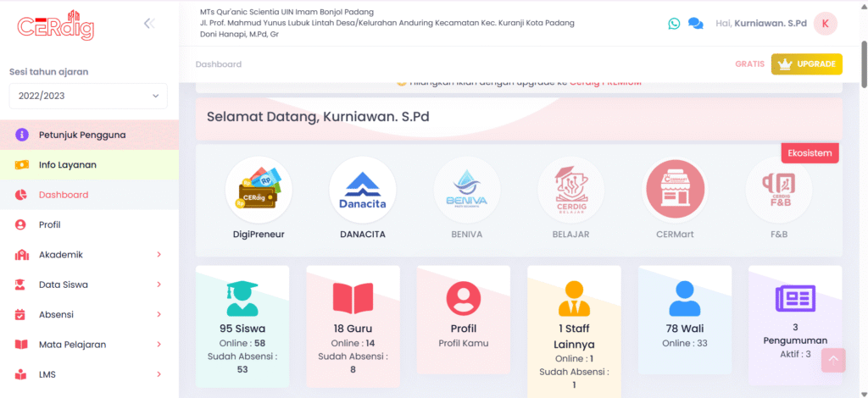Click the Pengumuman newspaper icon

tap(795, 298)
